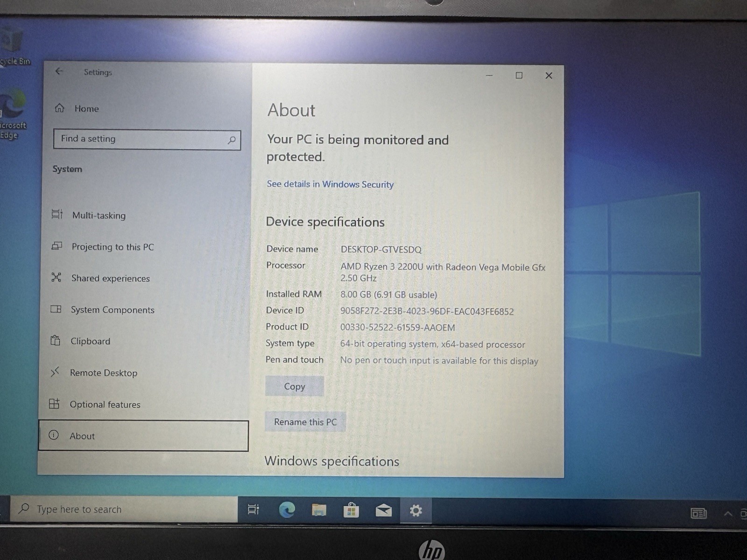Viewport: 747px width, 560px height.
Task: Click the Remote Desktop icon
Action: point(55,372)
